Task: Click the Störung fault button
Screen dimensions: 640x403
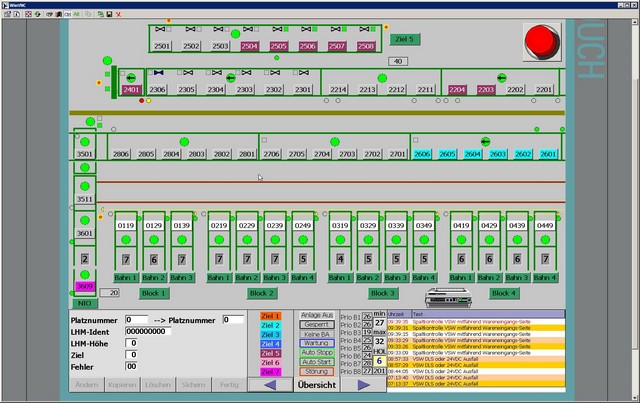Action: pos(316,371)
